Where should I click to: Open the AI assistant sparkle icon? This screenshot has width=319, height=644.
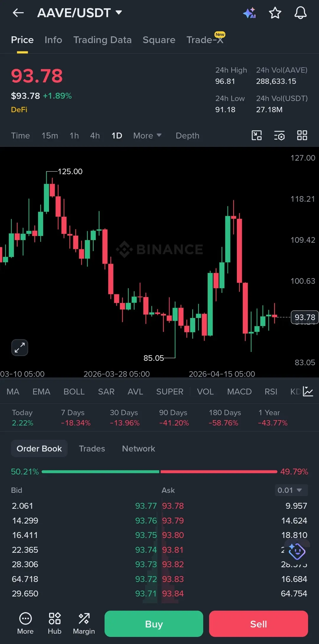coord(249,13)
